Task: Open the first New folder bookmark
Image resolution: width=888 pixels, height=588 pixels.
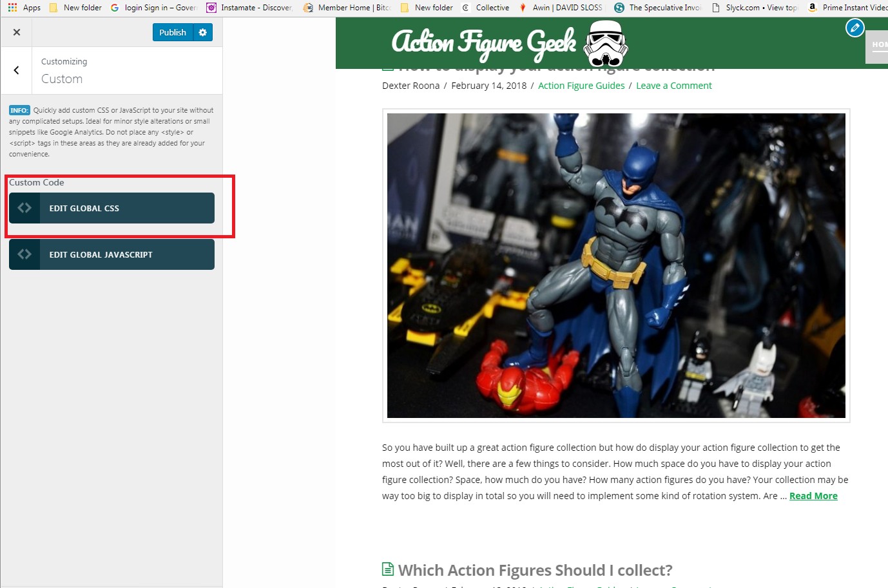Action: click(x=76, y=8)
